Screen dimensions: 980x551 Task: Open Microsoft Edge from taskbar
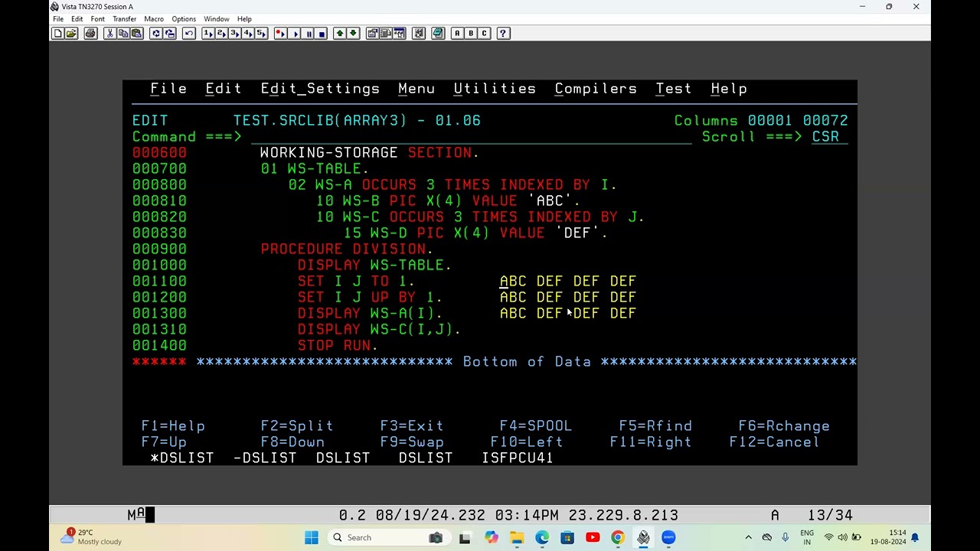541,538
